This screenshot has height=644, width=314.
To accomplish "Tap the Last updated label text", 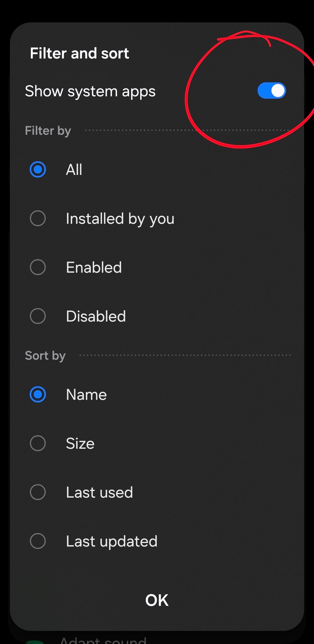I will [111, 542].
